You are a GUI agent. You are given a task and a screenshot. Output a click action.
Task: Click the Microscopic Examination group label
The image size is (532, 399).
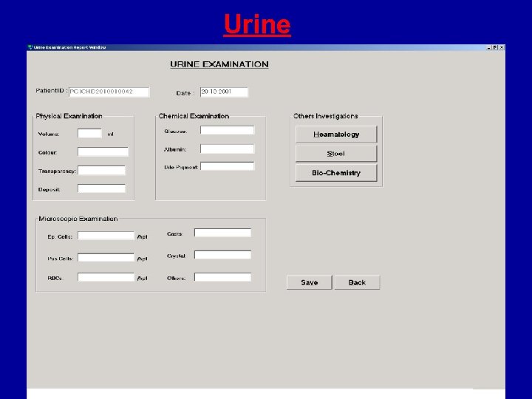click(x=78, y=219)
